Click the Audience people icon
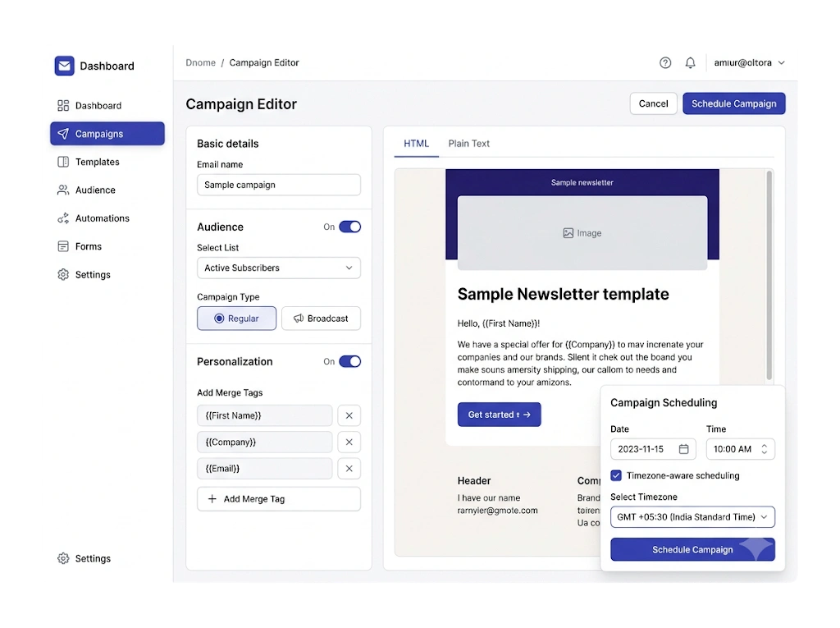Viewport: 840px width, 628px height. pyautogui.click(x=63, y=190)
